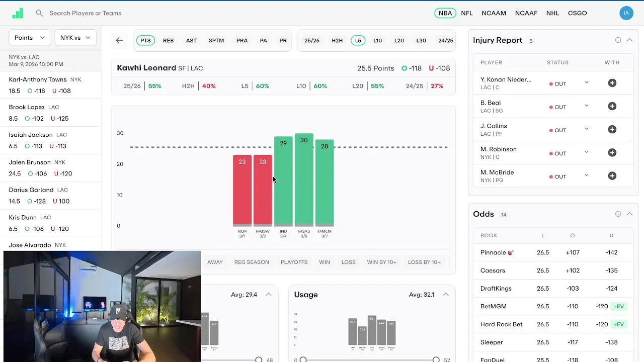The width and height of the screenshot is (644, 362).
Task: Select Darius Garland in player list
Action: (50, 196)
